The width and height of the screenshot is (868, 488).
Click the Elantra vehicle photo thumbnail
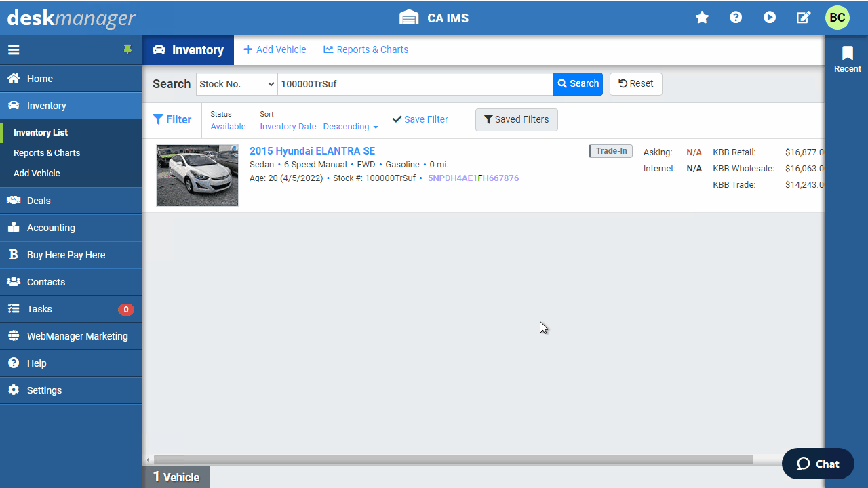click(x=197, y=175)
